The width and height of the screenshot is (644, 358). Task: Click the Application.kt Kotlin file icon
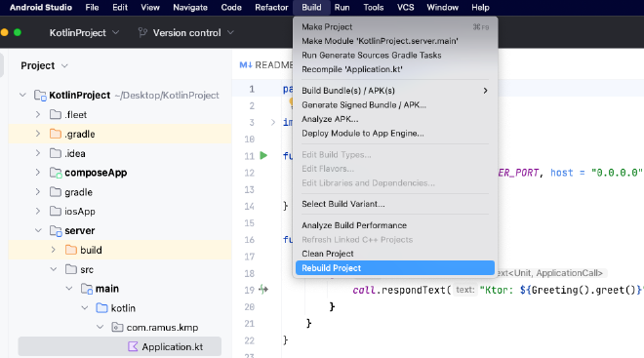(133, 347)
